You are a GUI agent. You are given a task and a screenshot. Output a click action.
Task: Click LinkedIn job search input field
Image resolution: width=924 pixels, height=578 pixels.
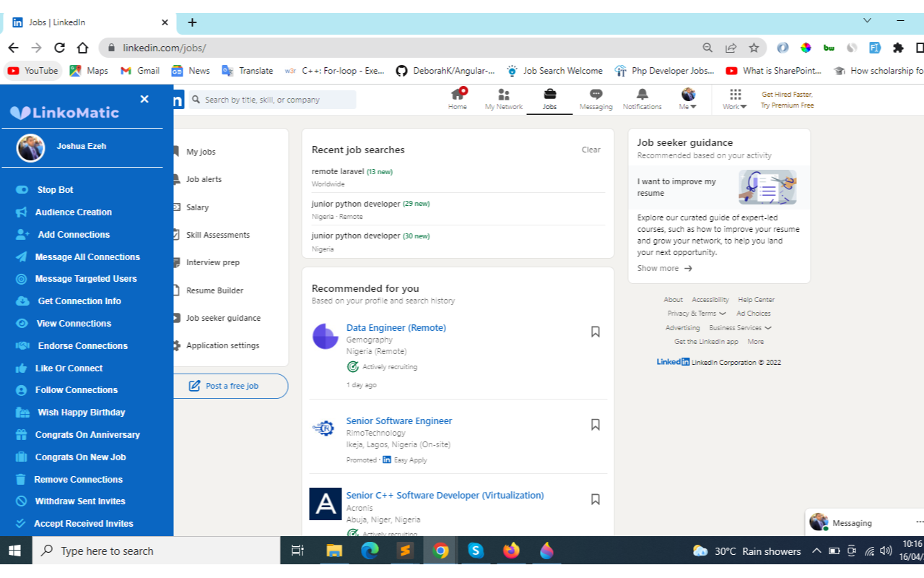tap(273, 100)
